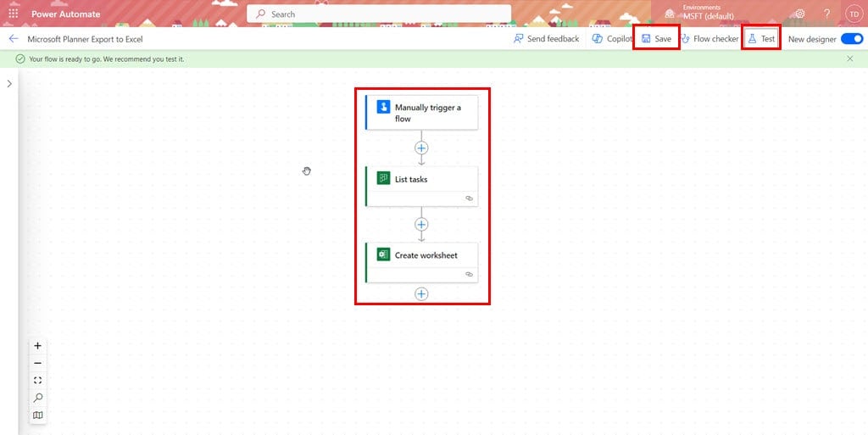The image size is (868, 435).
Task: Expand the left side panel chevron
Action: point(9,84)
